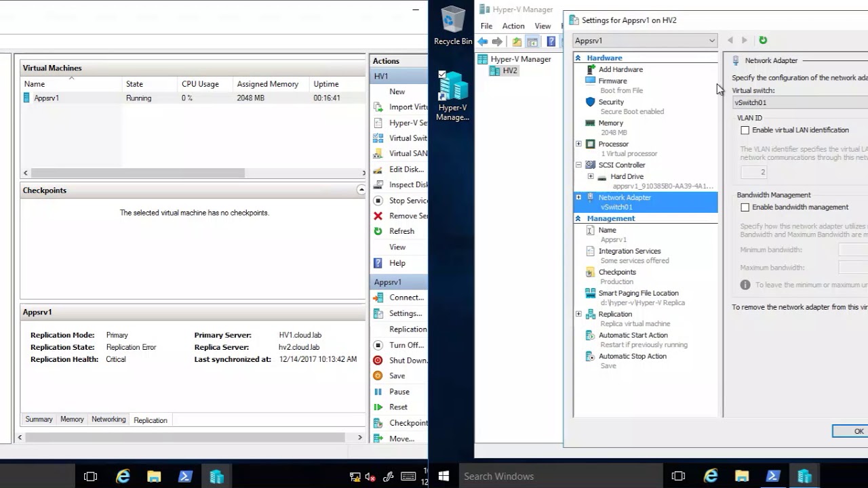Click the Windows Start button on HV2 taskbar

pos(443,476)
